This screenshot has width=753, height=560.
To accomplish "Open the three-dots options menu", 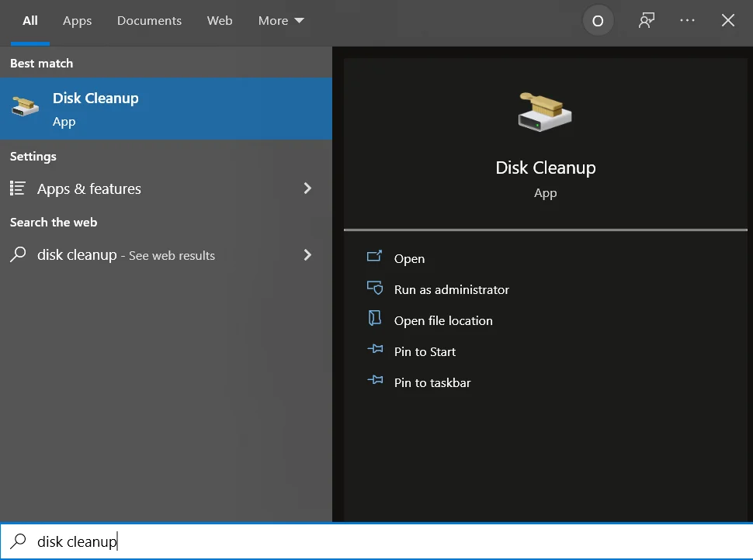I will click(687, 21).
